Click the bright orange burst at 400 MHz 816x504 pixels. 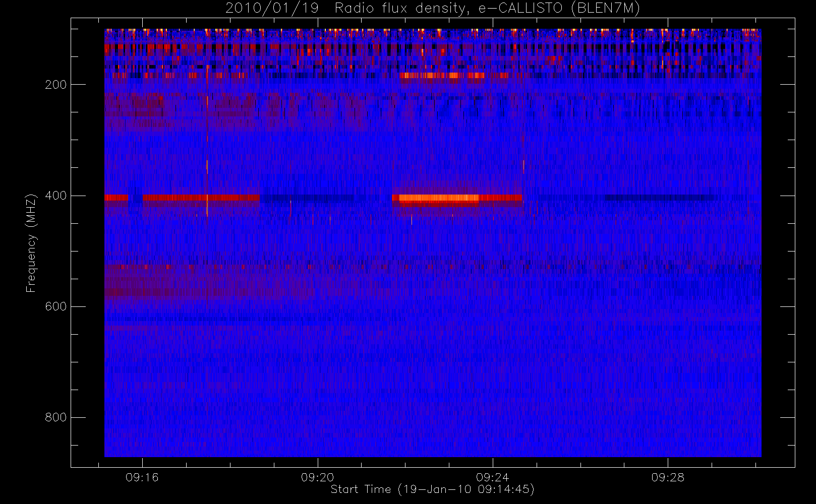(439, 198)
